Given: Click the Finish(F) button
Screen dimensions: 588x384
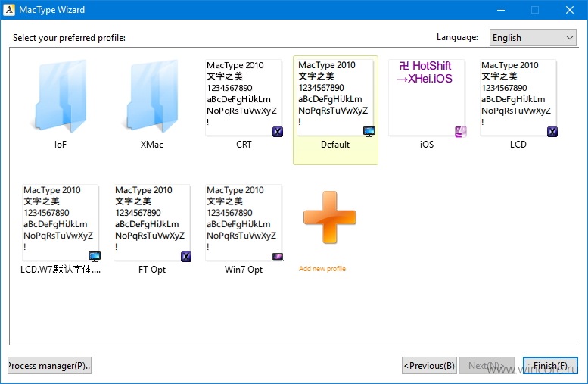Looking at the screenshot, I should (550, 366).
